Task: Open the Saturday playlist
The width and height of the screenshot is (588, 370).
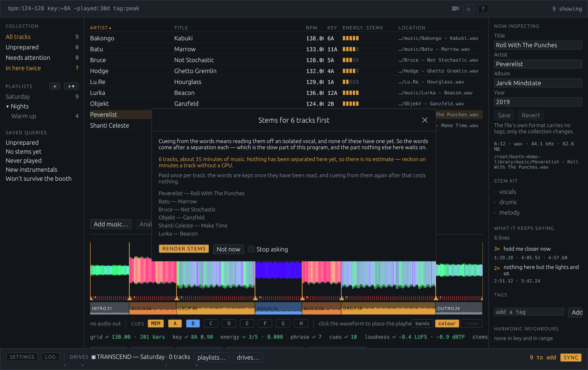Action: coord(42,97)
